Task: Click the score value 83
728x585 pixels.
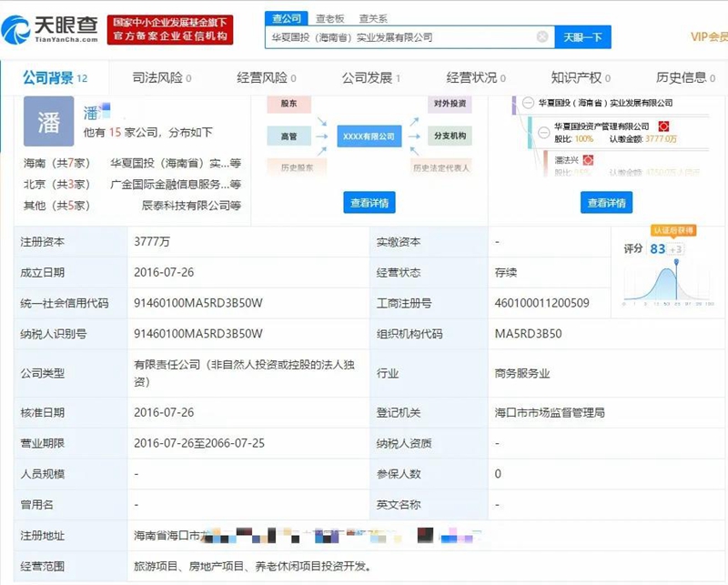Action: (657, 249)
